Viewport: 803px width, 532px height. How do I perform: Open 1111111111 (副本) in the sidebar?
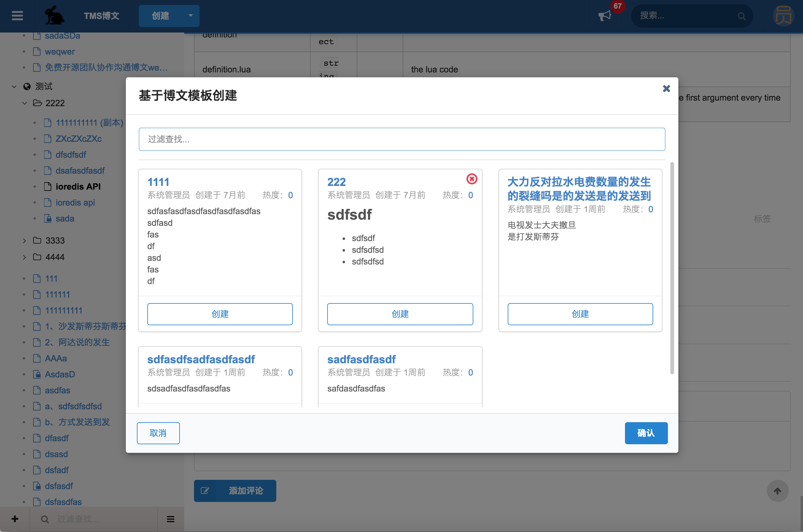point(90,122)
